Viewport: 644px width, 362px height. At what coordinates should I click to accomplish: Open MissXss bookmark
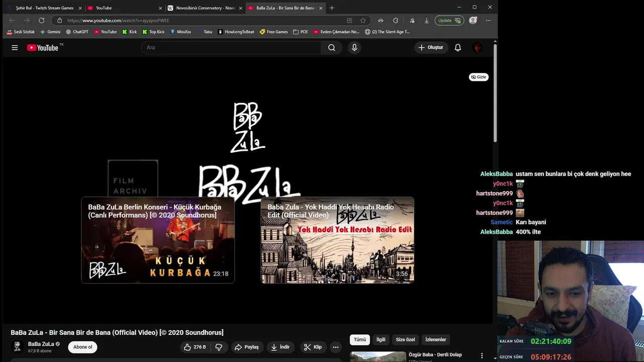pyautogui.click(x=181, y=32)
